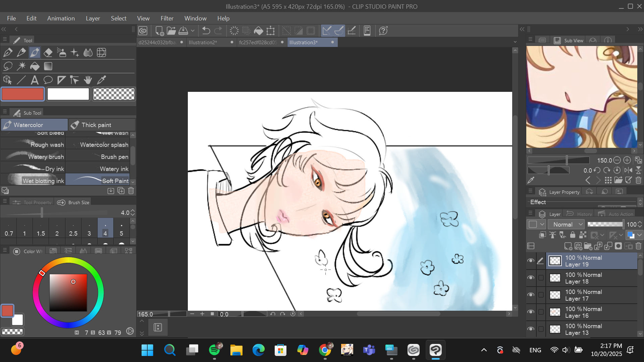
Task: Toggle visibility of Layer 16
Action: point(531,312)
